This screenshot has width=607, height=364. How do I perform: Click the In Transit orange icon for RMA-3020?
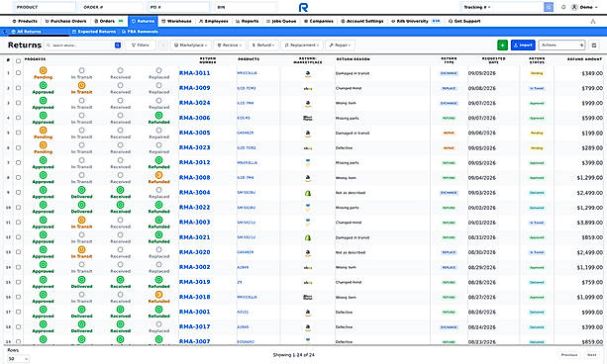[81, 250]
